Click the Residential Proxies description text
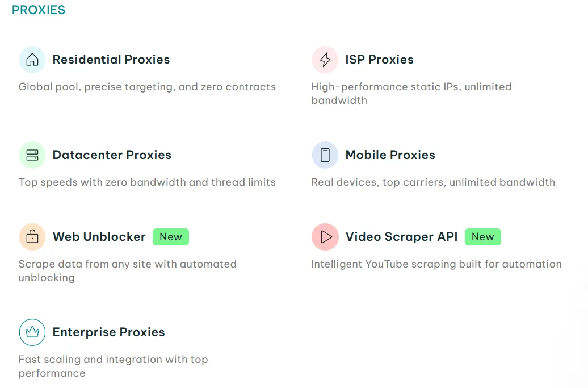Viewport: 588px width, 388px height. 148,86
